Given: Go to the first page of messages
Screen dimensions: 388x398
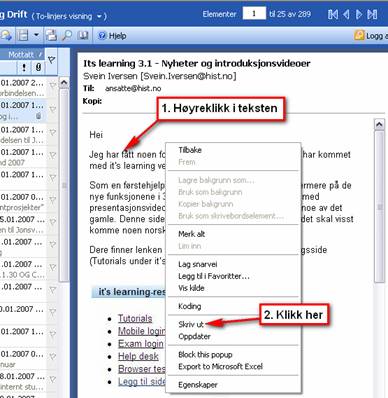Looking at the screenshot, I should coord(333,14).
